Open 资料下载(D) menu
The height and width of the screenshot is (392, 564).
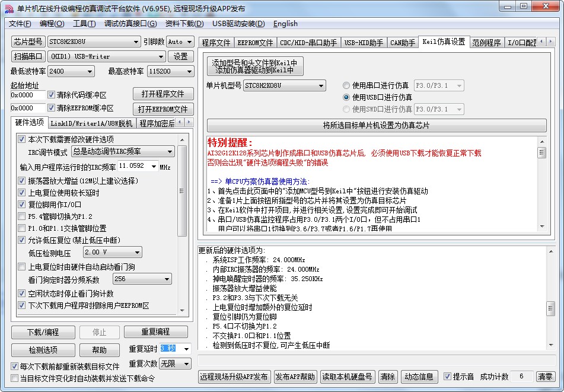pos(184,24)
